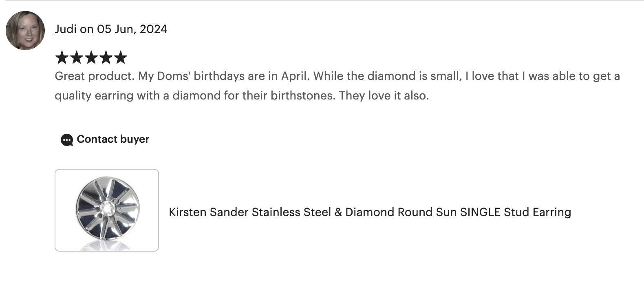This screenshot has height=283, width=644.
Task: Click the review date 05 Jun, 2024
Action: point(132,29)
